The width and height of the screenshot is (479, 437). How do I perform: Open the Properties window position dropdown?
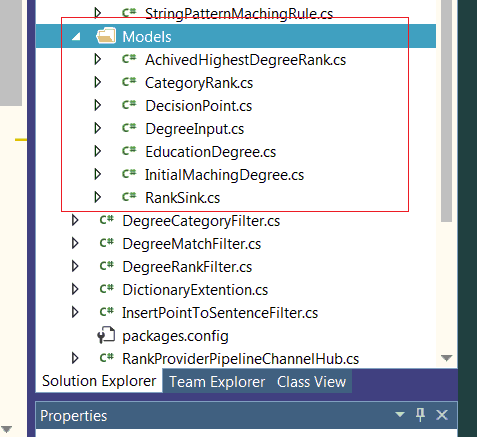pos(400,415)
